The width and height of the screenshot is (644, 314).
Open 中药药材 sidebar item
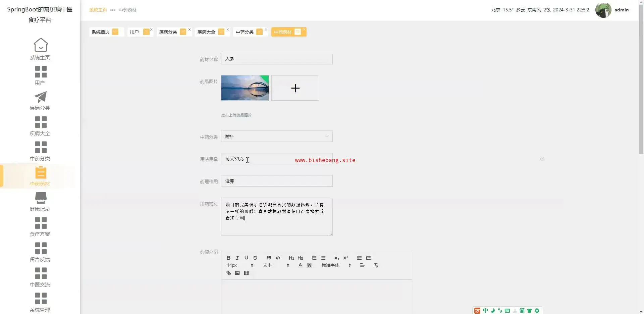coord(40,176)
